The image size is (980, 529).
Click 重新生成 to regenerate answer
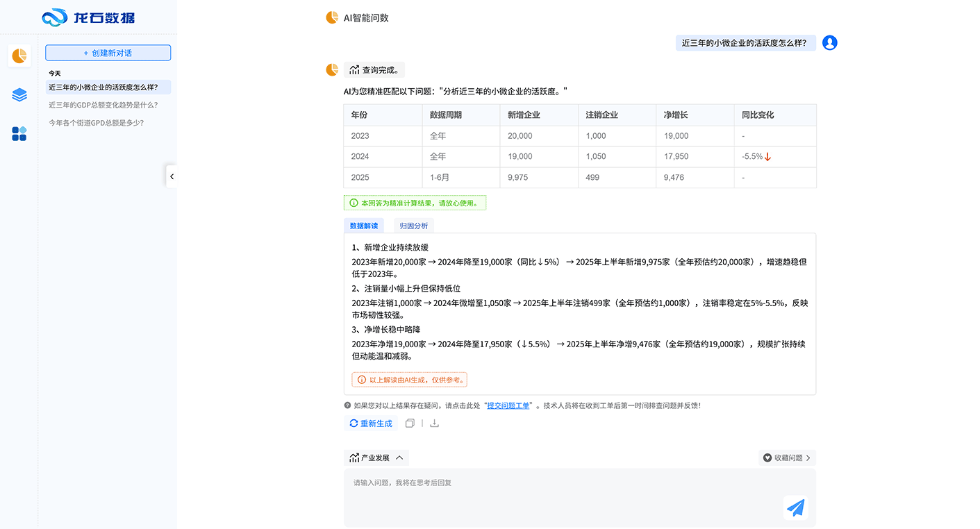pos(371,423)
